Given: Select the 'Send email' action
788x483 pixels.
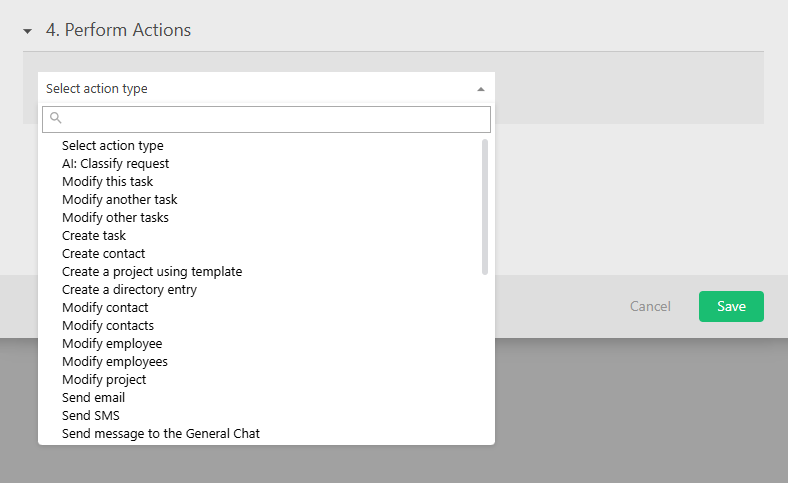Looking at the screenshot, I should (93, 398).
